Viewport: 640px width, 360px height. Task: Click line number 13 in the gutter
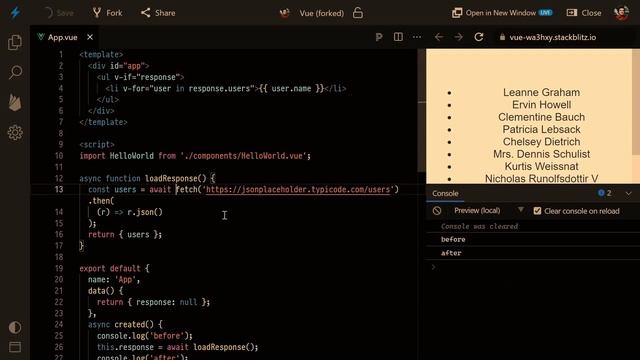[59, 189]
